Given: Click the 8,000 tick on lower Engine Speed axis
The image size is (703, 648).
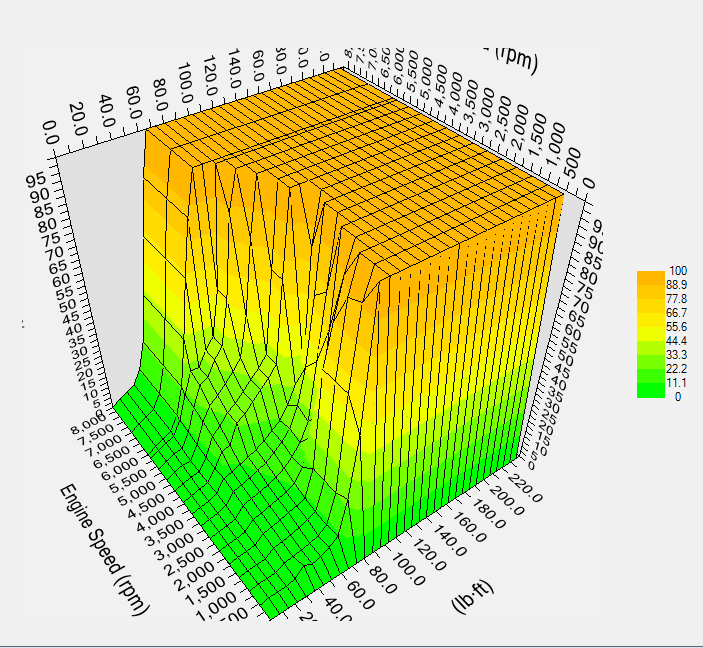Looking at the screenshot, I should 88,424.
